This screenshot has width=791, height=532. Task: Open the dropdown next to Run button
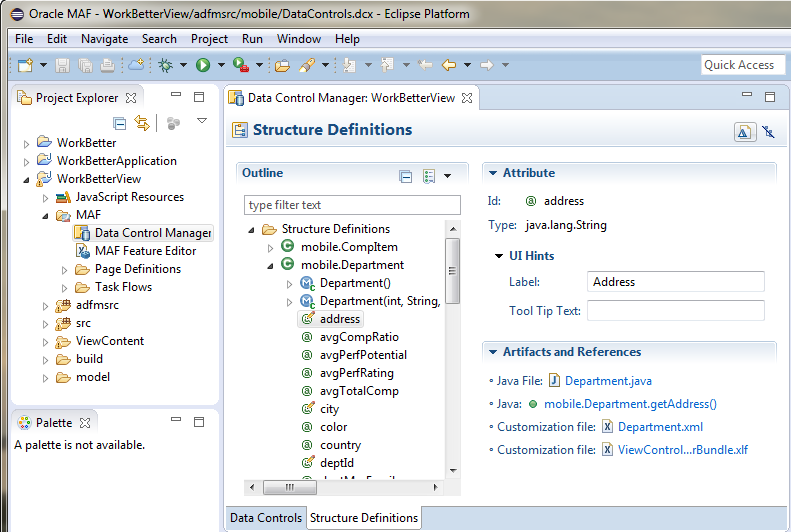(x=221, y=65)
